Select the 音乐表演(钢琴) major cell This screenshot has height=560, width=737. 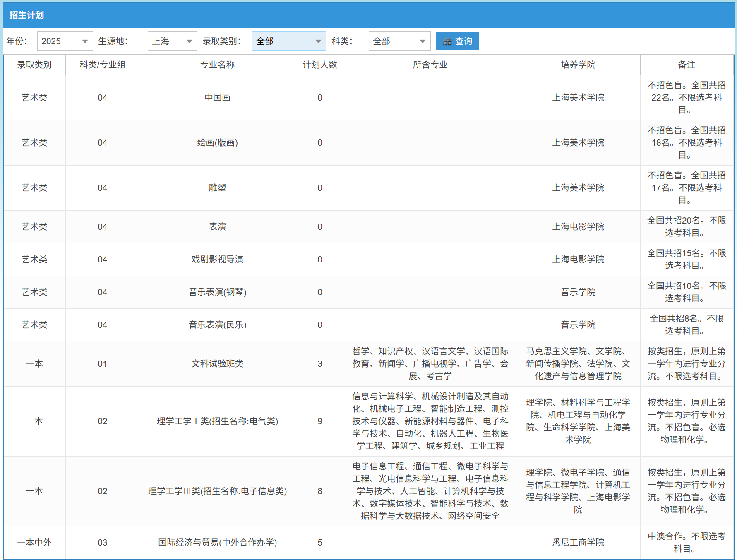click(217, 292)
